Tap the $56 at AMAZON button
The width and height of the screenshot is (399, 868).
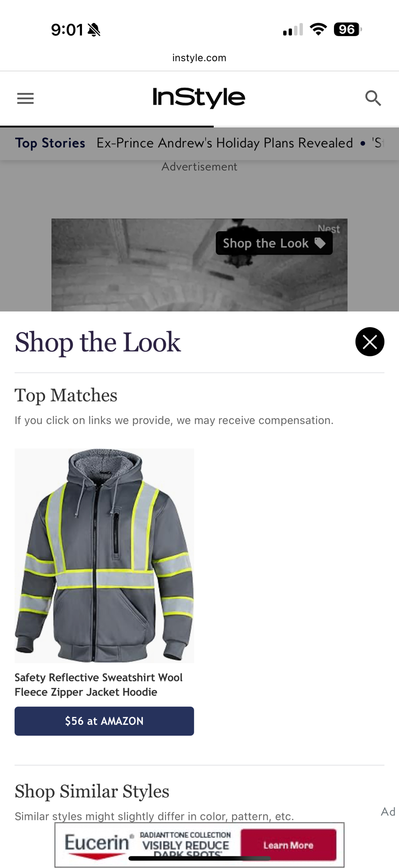click(104, 721)
